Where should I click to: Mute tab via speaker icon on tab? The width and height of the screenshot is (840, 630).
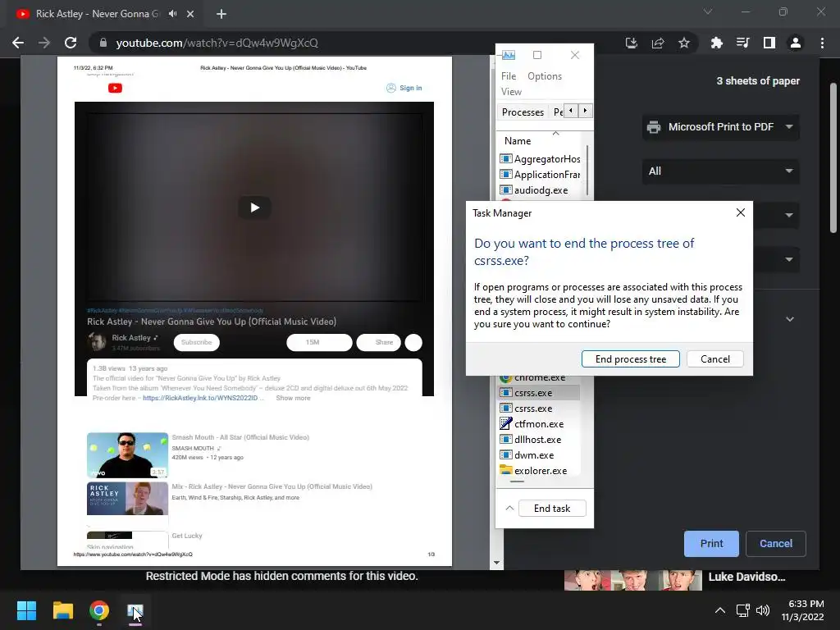pos(172,14)
